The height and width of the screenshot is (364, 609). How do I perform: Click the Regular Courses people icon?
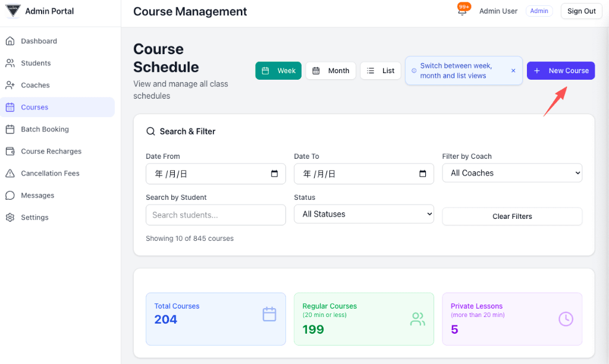click(x=417, y=319)
